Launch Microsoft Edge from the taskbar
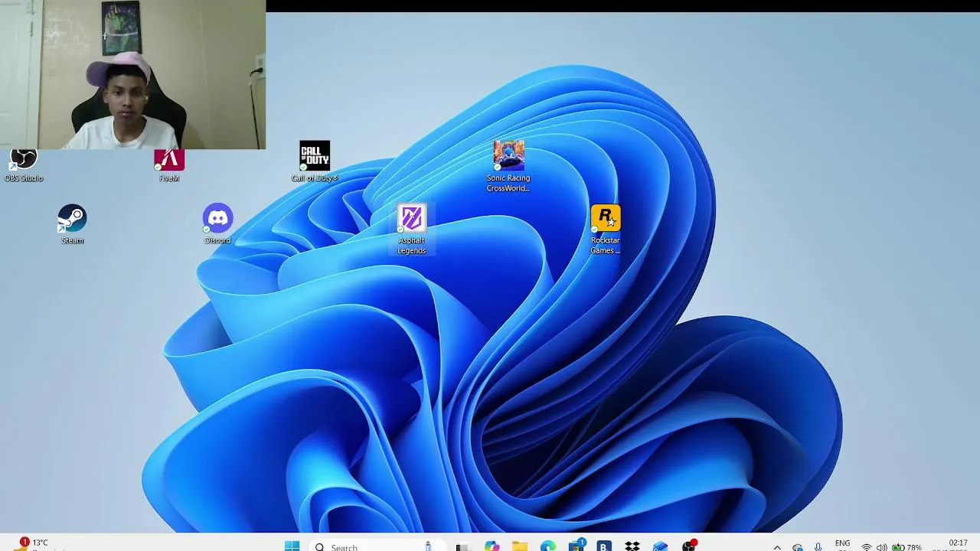980x551 pixels. [548, 546]
